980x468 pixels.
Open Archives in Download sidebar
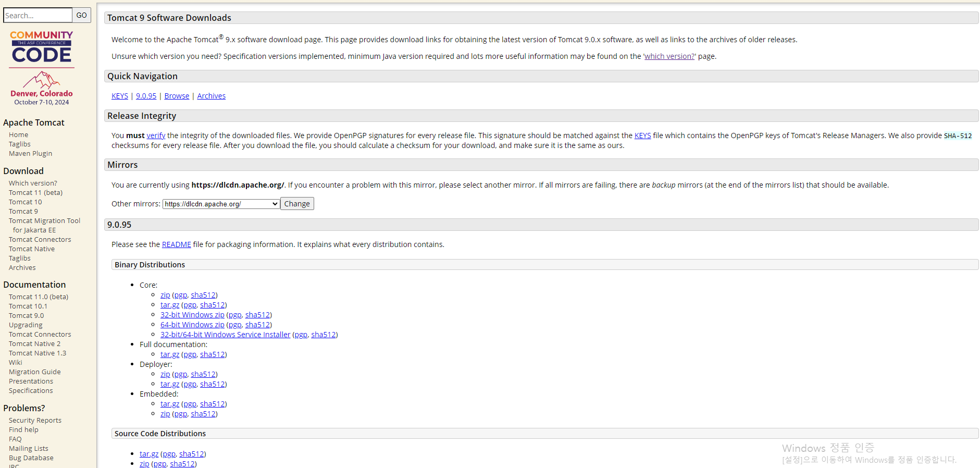tap(22, 267)
